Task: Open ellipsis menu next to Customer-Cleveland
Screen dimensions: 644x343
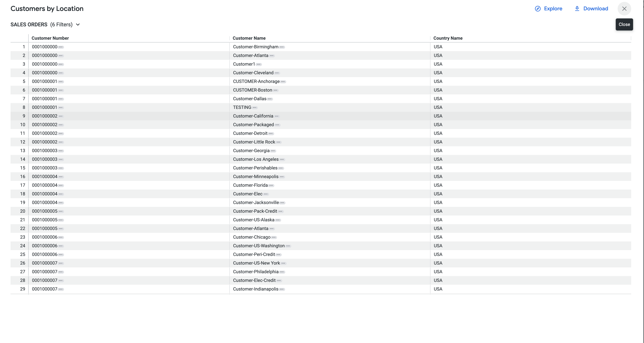Action: coord(277,73)
